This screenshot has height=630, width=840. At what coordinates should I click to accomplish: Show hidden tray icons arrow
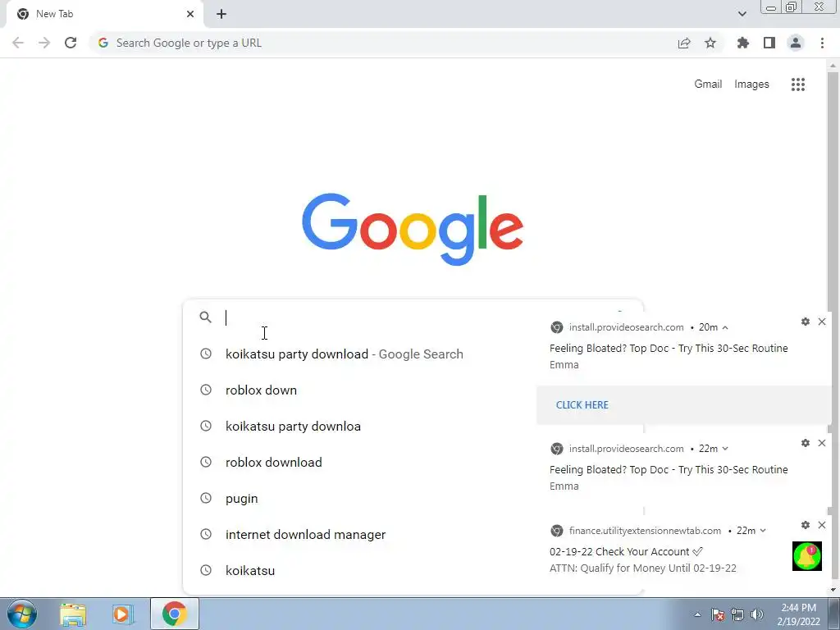tap(697, 614)
